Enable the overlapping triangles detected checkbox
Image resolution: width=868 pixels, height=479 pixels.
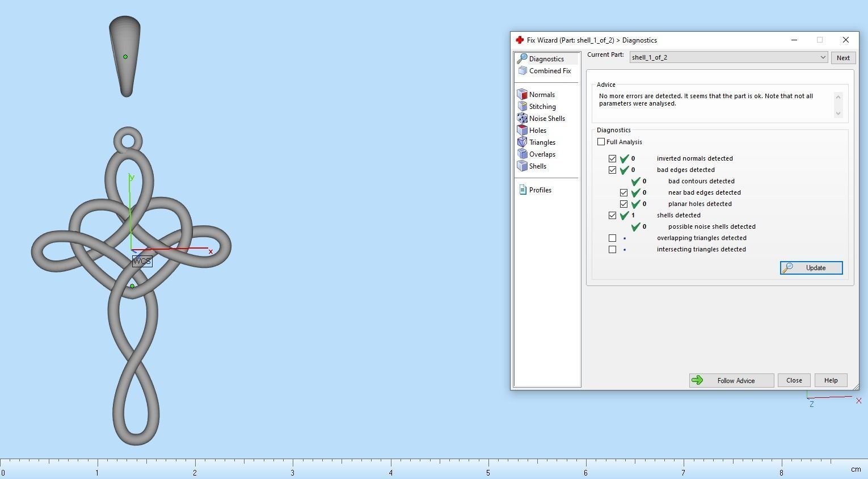(x=613, y=238)
